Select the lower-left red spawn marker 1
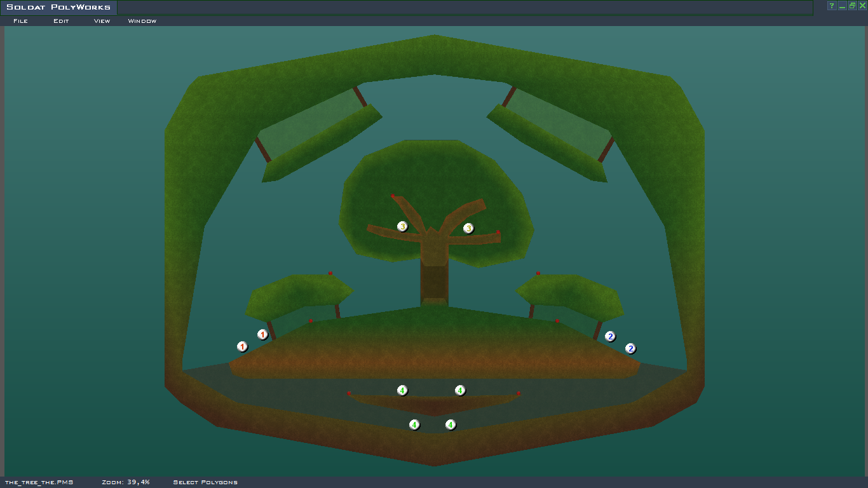The image size is (868, 488). 242,346
